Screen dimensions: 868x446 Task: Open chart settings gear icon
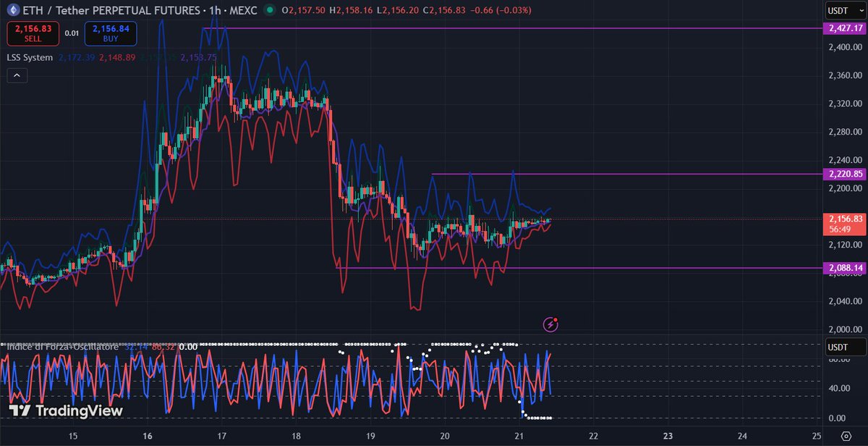coord(846,436)
